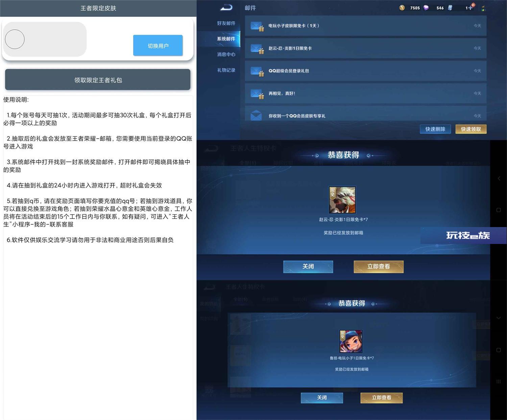Open mail 电玩小子皮肤限免卡（1天）
Viewport: 507px width, 420px height.
(x=366, y=26)
